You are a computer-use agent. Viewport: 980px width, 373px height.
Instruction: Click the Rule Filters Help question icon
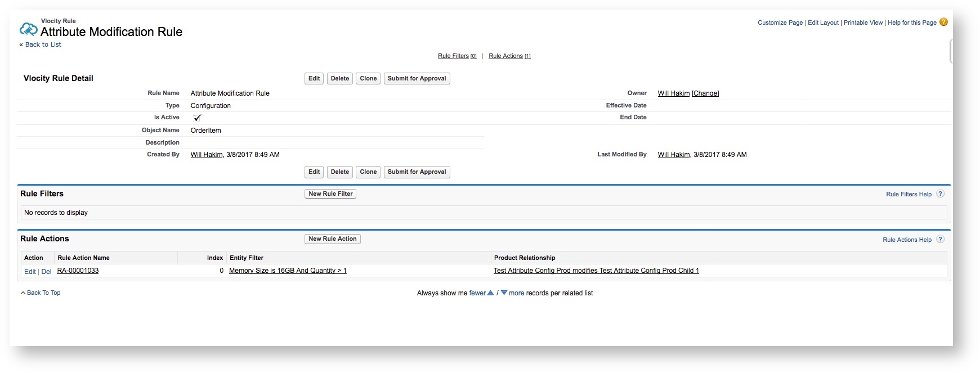pyautogui.click(x=940, y=194)
